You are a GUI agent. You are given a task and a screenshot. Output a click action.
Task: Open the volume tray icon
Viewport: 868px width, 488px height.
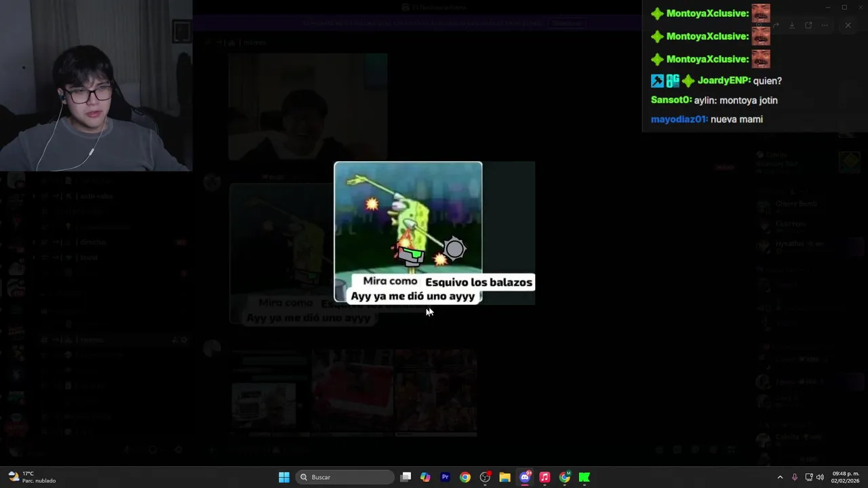pyautogui.click(x=820, y=477)
